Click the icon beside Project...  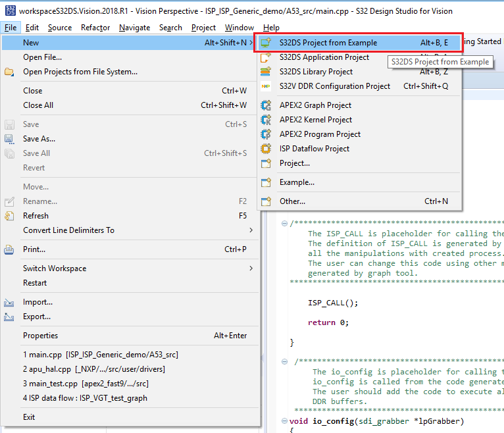[x=266, y=163]
